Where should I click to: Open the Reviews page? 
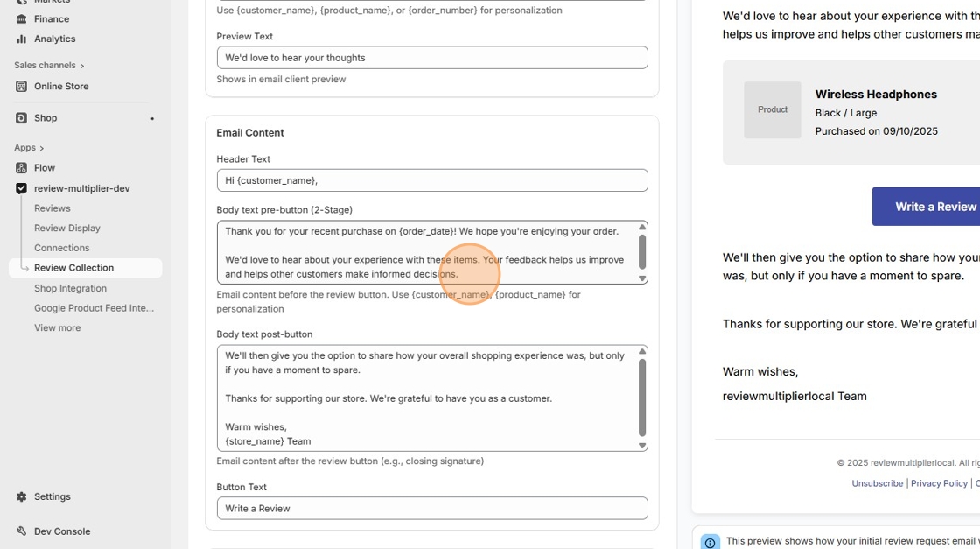pos(52,208)
